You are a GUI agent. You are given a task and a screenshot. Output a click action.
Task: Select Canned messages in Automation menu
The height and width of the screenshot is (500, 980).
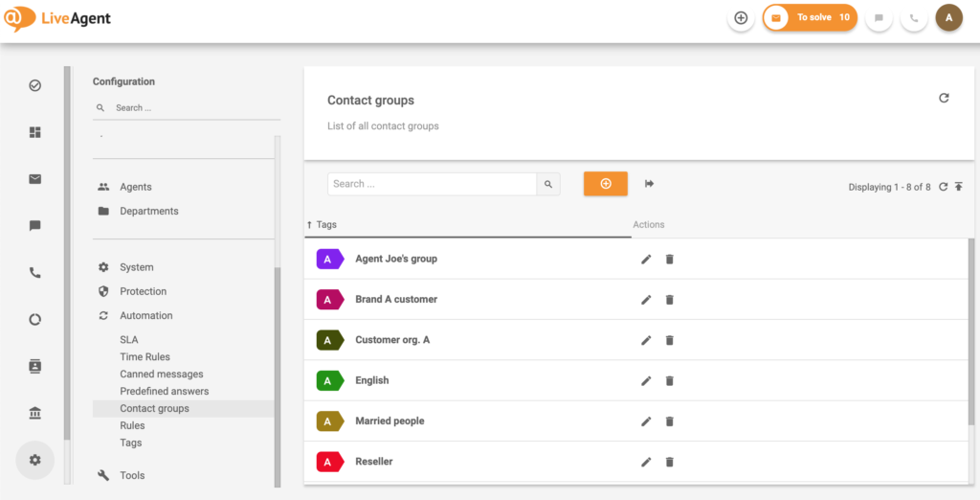click(x=161, y=374)
